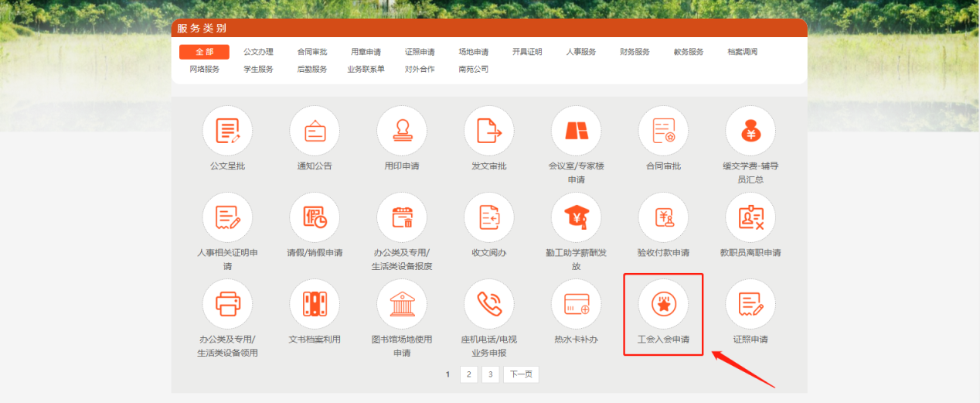Open the 证照申请 service text link
The image size is (980, 403).
click(x=750, y=340)
